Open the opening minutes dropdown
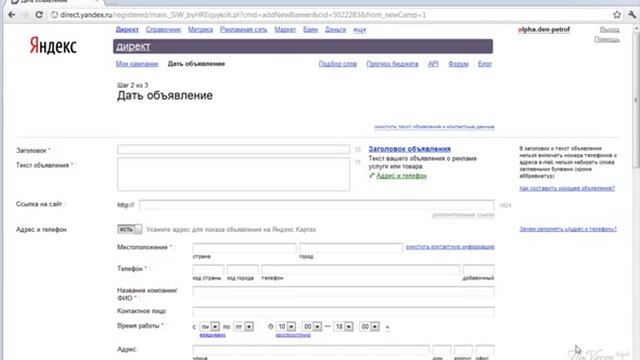Image resolution: width=640 pixels, height=360 pixels. point(312,327)
